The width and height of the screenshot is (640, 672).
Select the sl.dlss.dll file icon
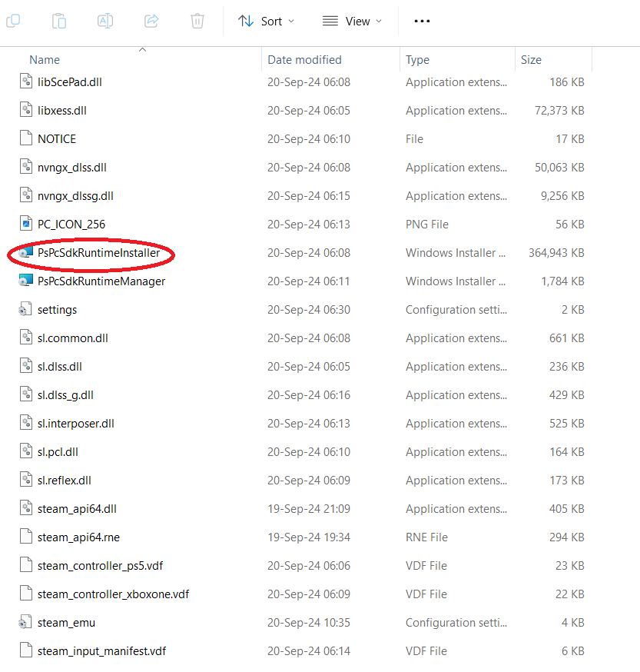pyautogui.click(x=26, y=366)
